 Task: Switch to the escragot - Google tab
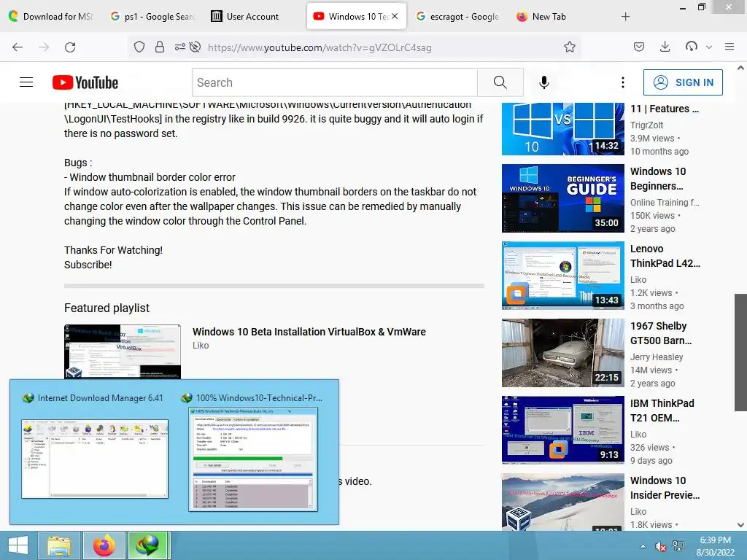point(457,17)
